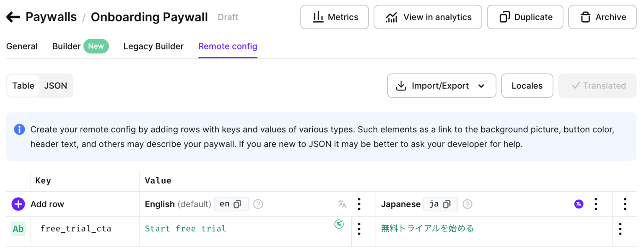Click help icon next to English locale

258,204
